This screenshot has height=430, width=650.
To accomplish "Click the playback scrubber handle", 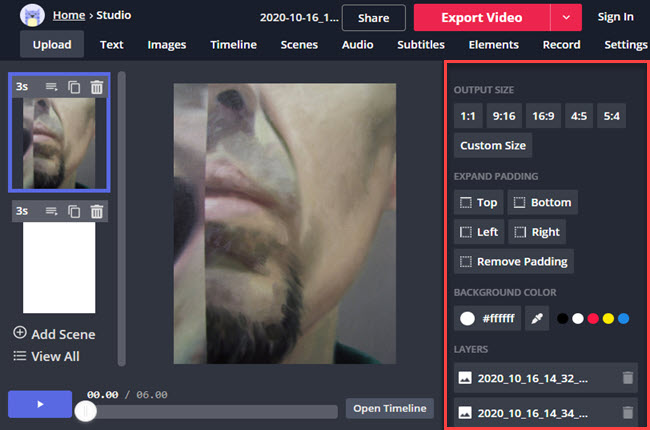I will [86, 411].
